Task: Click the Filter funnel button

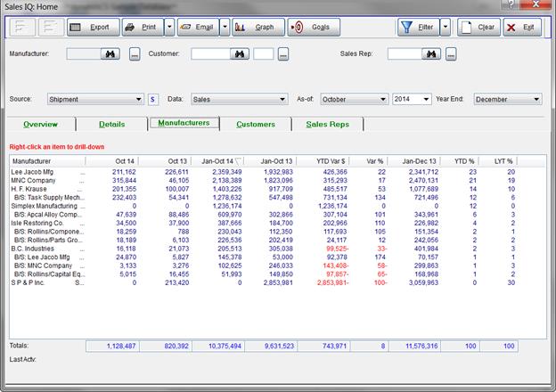Action: point(419,28)
